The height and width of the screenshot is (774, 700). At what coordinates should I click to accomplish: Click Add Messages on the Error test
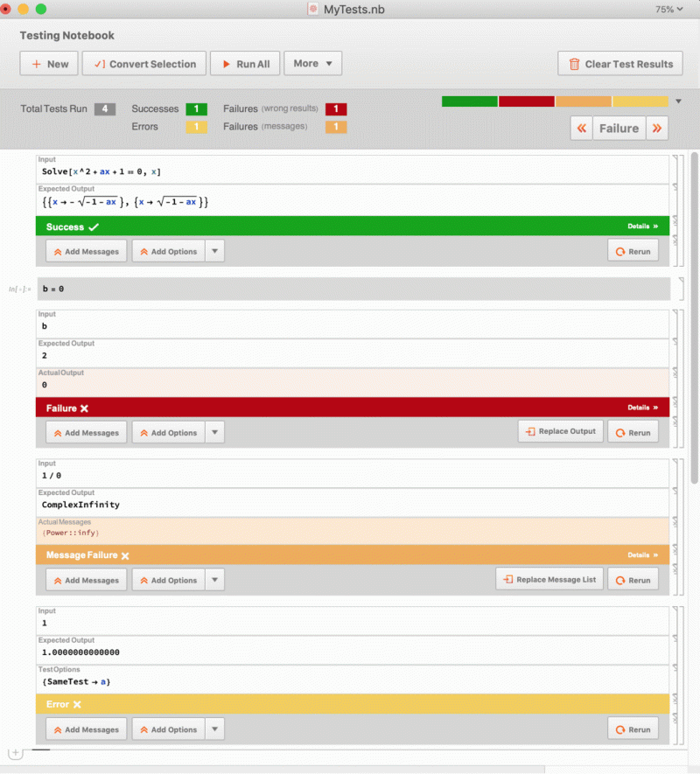tap(85, 729)
